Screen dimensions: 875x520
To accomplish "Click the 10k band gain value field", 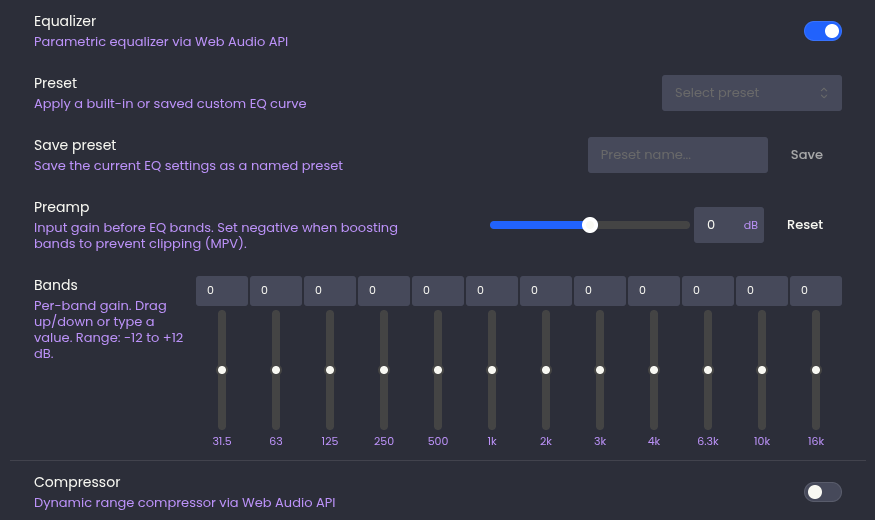I will pyautogui.click(x=762, y=291).
